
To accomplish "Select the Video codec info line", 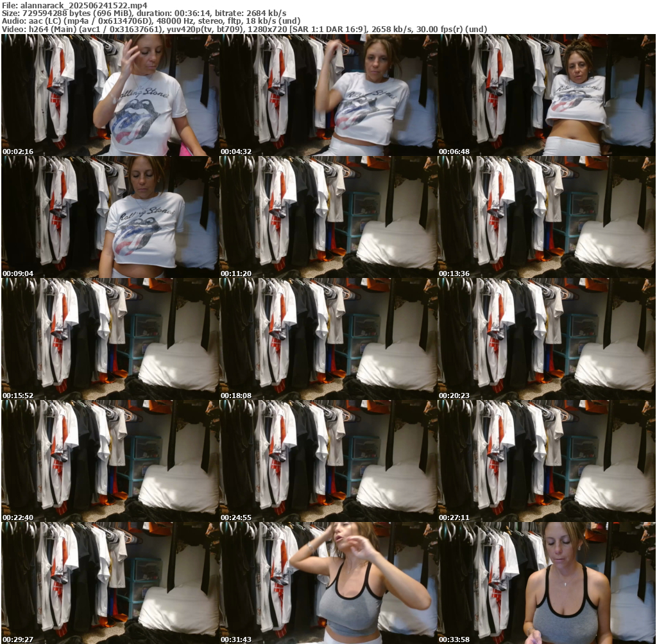I will [244, 30].
